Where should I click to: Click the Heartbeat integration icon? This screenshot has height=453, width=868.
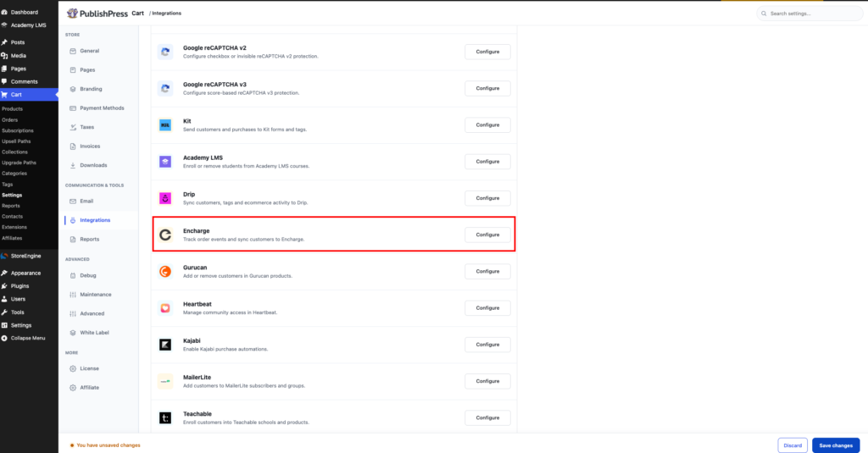click(x=165, y=308)
